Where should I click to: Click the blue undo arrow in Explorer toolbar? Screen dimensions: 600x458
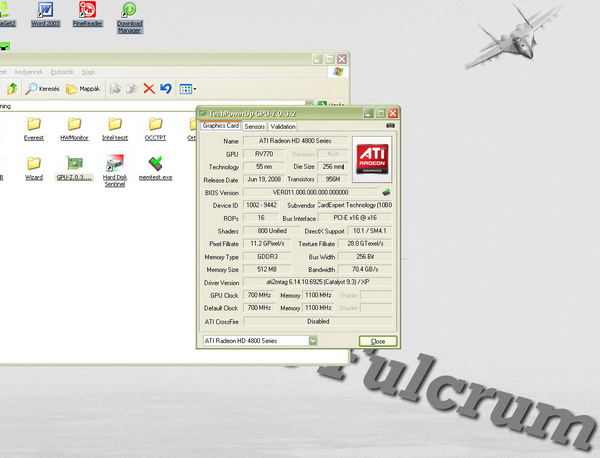(x=166, y=89)
